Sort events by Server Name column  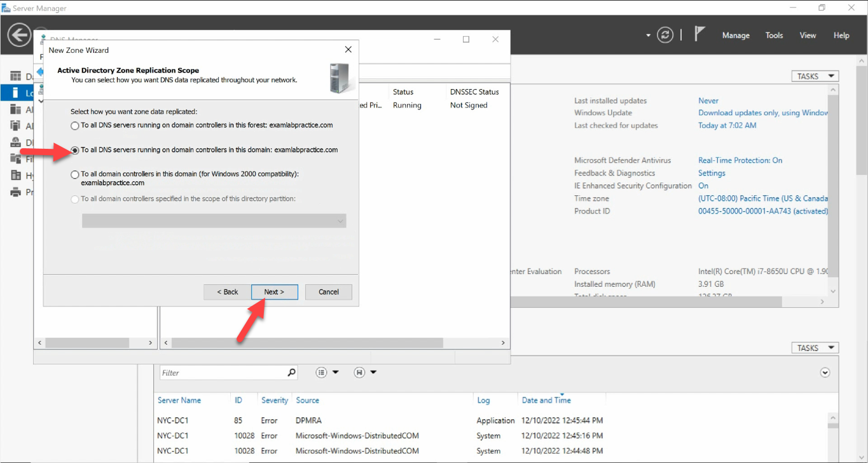tap(179, 401)
